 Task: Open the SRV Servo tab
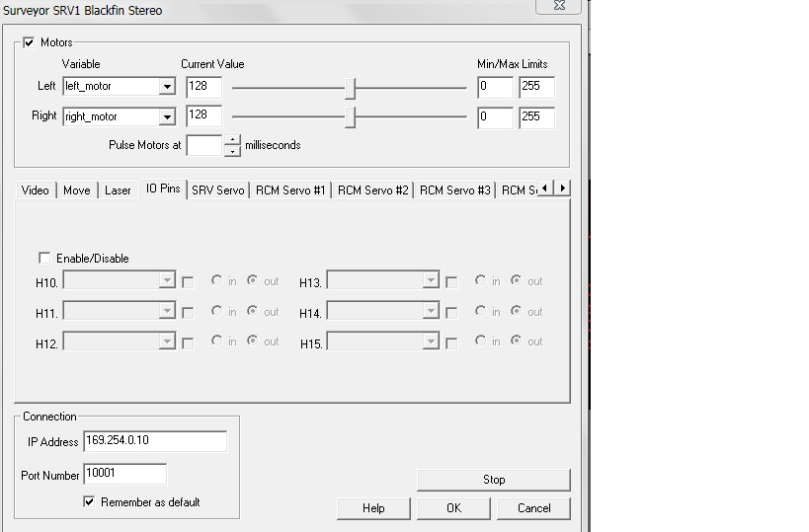click(x=217, y=190)
